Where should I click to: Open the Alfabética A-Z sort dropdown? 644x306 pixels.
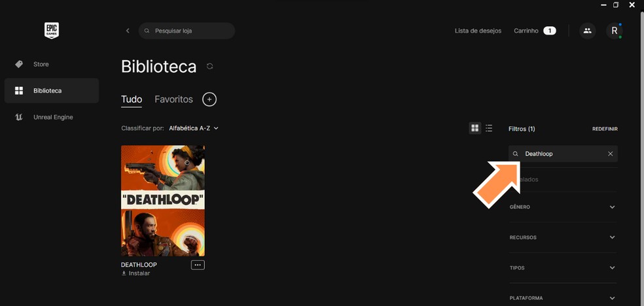pos(193,128)
